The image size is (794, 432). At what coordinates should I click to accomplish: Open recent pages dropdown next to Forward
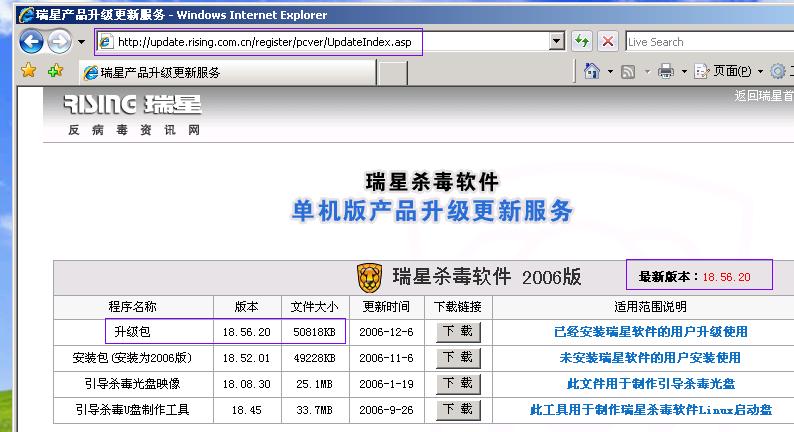pos(82,42)
